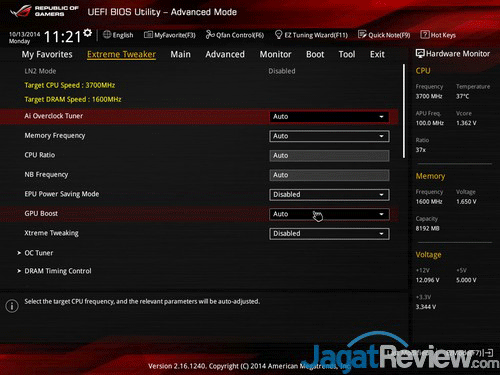Select the Exit tab
The width and height of the screenshot is (500, 375).
click(377, 54)
